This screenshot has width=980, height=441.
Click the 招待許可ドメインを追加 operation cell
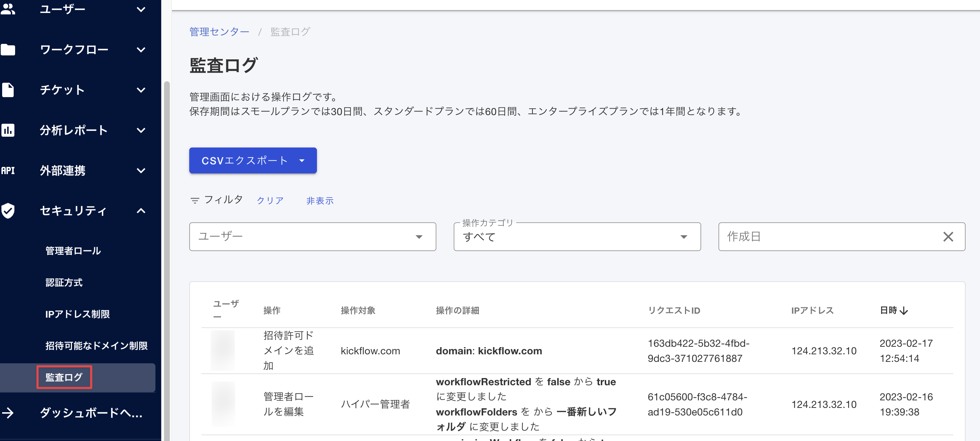click(x=289, y=350)
